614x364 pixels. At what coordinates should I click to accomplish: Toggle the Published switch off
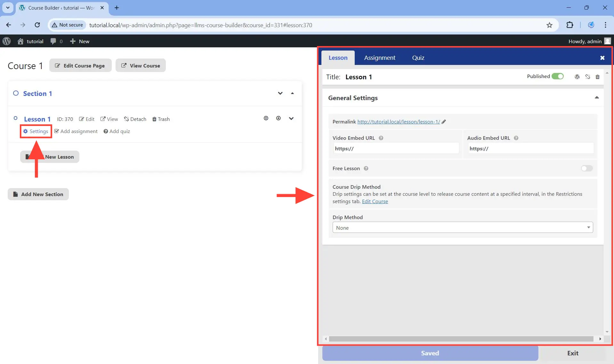(558, 76)
